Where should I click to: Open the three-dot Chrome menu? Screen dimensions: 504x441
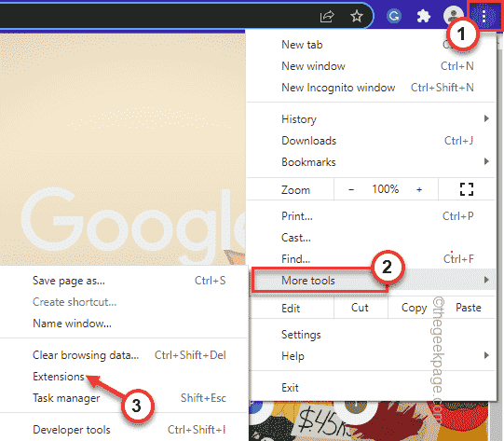click(484, 16)
